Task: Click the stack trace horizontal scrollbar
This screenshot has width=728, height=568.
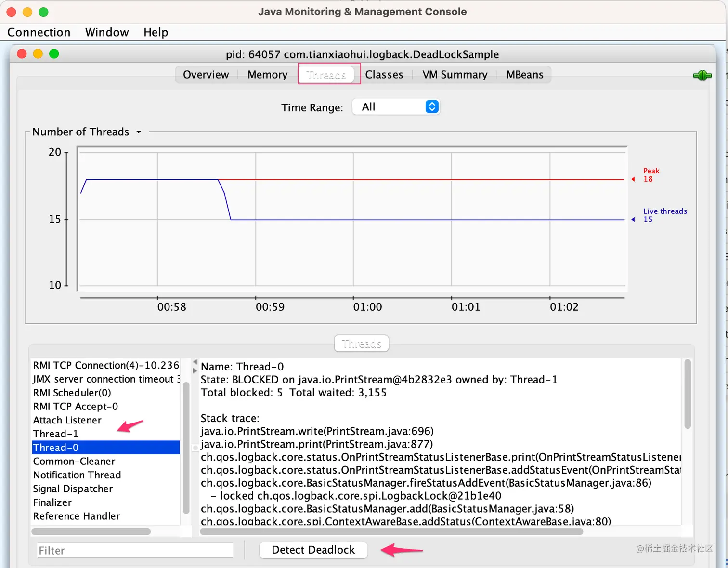Action: coord(391,532)
